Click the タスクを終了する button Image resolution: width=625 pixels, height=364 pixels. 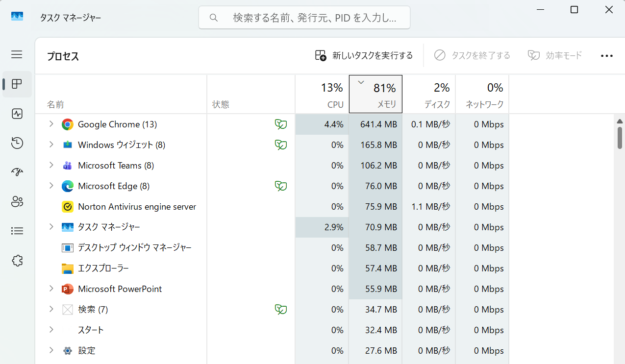pyautogui.click(x=472, y=55)
